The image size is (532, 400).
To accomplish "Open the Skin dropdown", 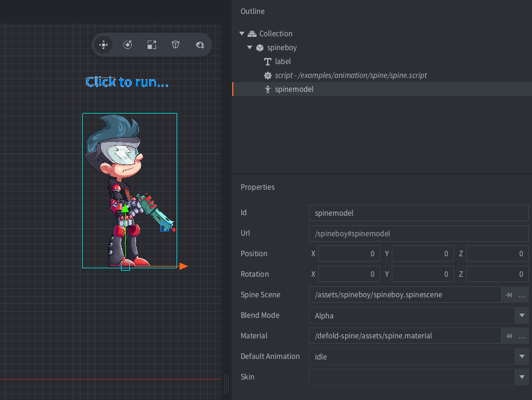I will [522, 377].
